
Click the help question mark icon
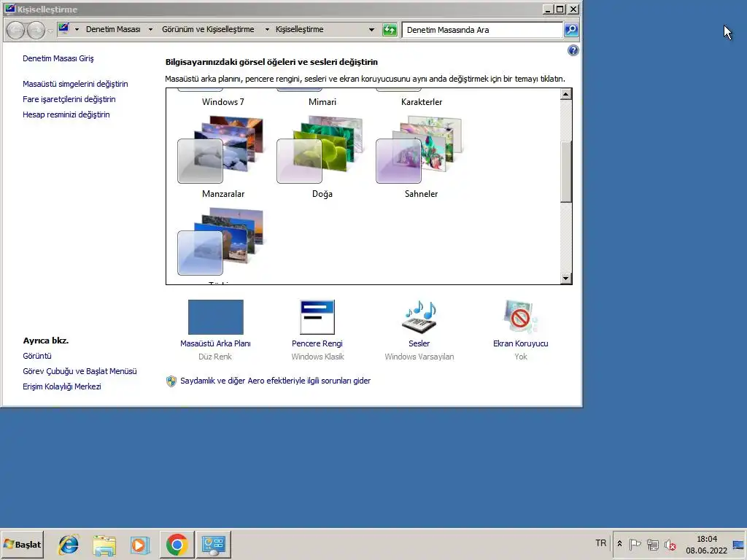573,50
